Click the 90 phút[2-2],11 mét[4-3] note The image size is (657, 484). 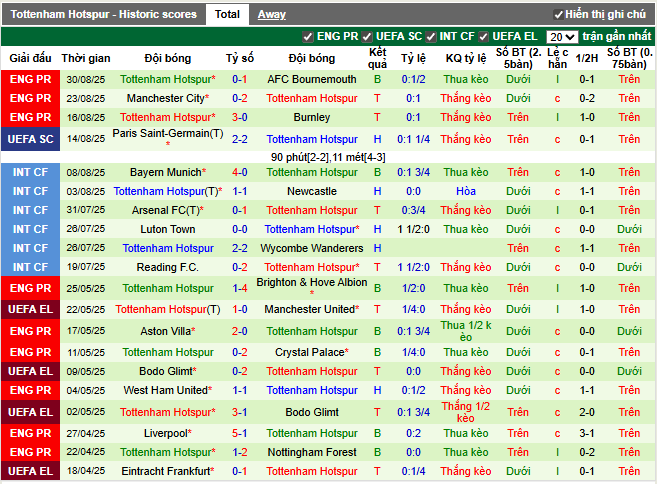click(328, 158)
